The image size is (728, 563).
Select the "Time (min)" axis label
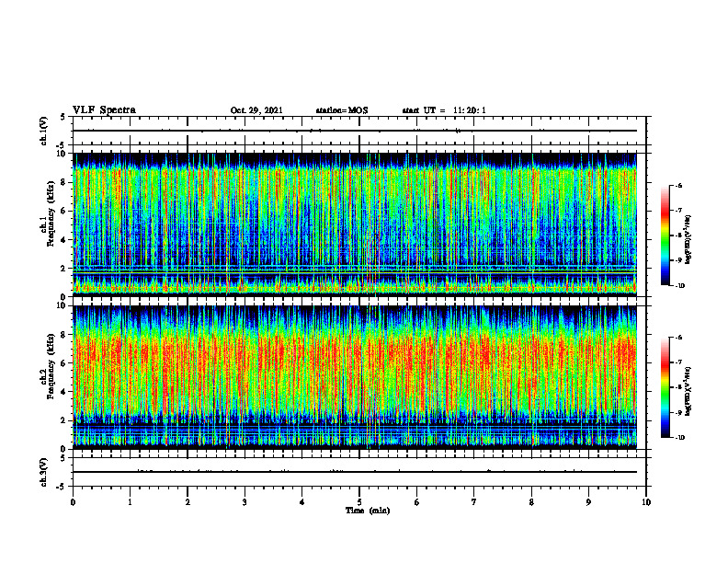tap(368, 511)
